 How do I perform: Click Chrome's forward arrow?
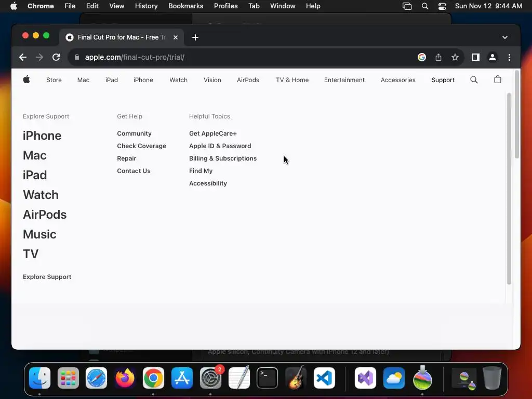(x=39, y=57)
